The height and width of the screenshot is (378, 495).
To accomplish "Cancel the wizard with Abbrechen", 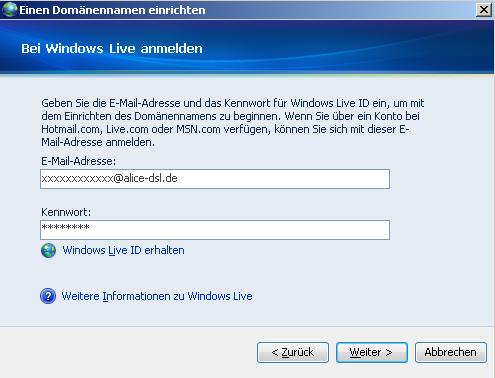I will [451, 352].
